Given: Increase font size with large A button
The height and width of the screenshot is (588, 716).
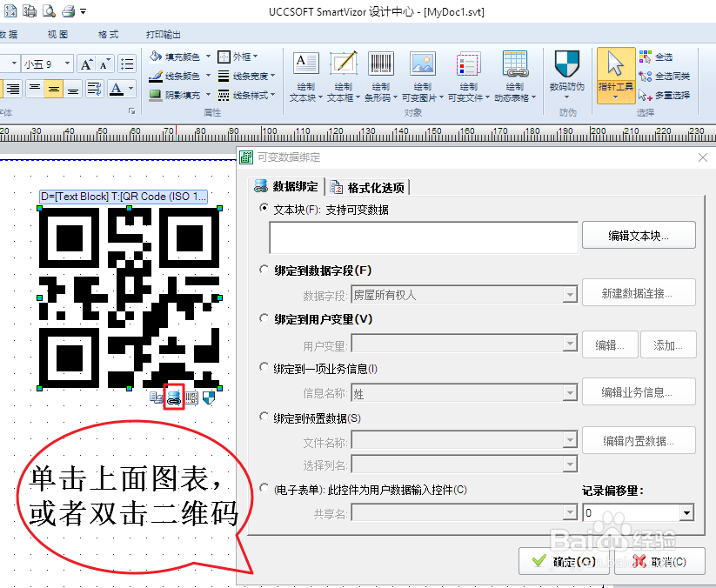Looking at the screenshot, I should click(86, 63).
